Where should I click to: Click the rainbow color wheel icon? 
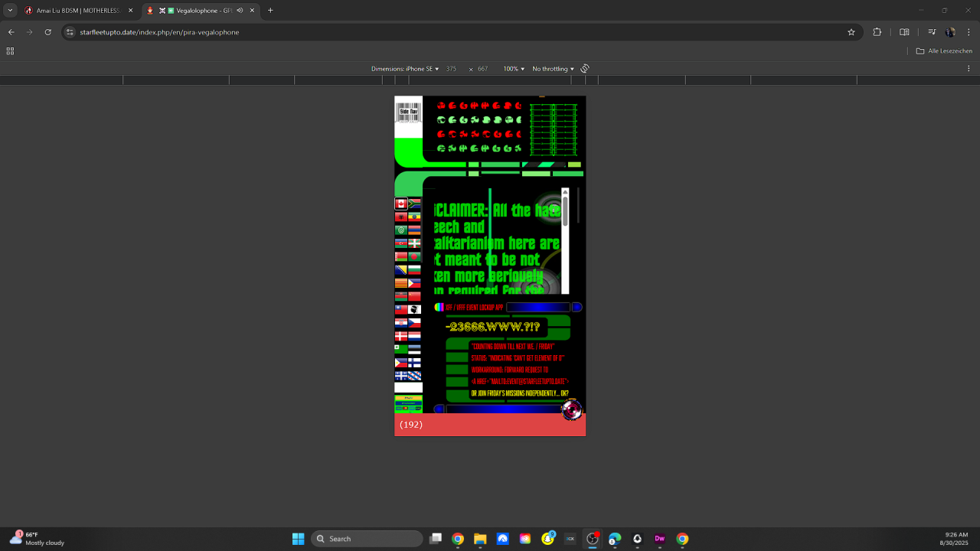439,307
